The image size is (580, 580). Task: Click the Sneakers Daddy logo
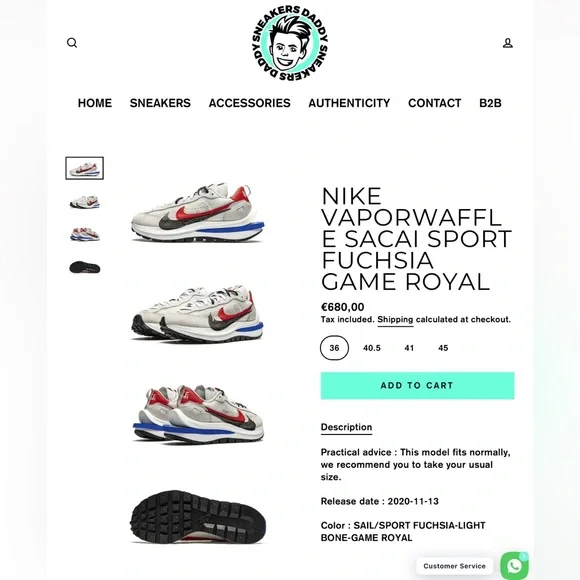pyautogui.click(x=289, y=43)
